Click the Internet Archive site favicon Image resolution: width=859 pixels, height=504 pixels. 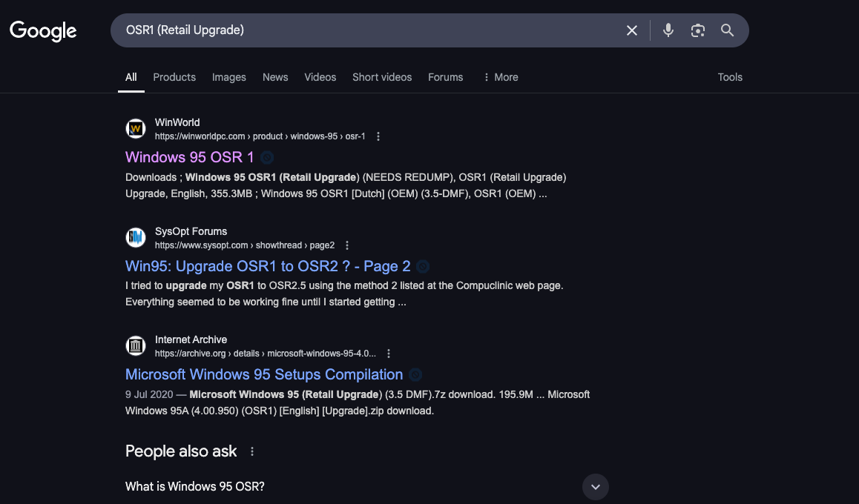(x=135, y=346)
